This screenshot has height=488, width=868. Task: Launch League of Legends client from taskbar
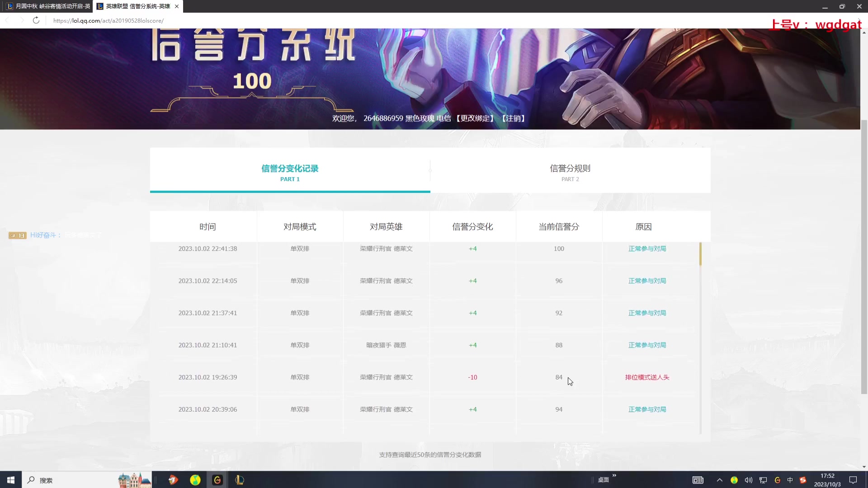click(240, 479)
